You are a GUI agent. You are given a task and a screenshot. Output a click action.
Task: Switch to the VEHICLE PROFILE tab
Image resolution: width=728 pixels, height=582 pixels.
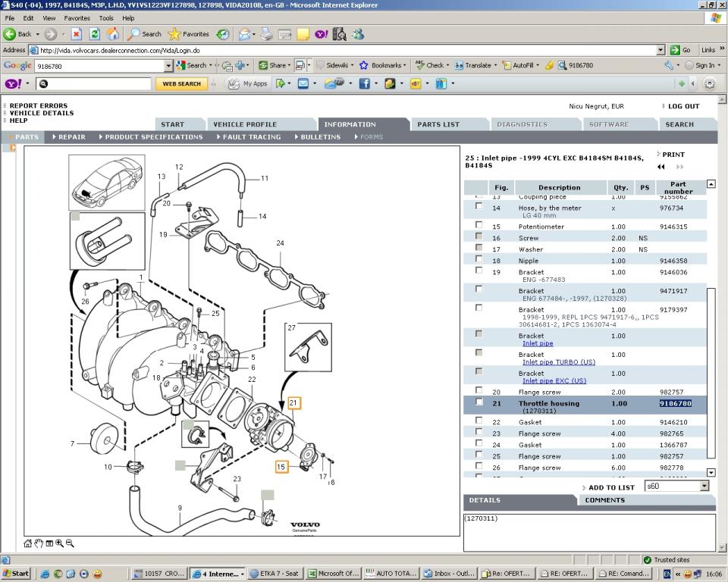[x=245, y=124]
